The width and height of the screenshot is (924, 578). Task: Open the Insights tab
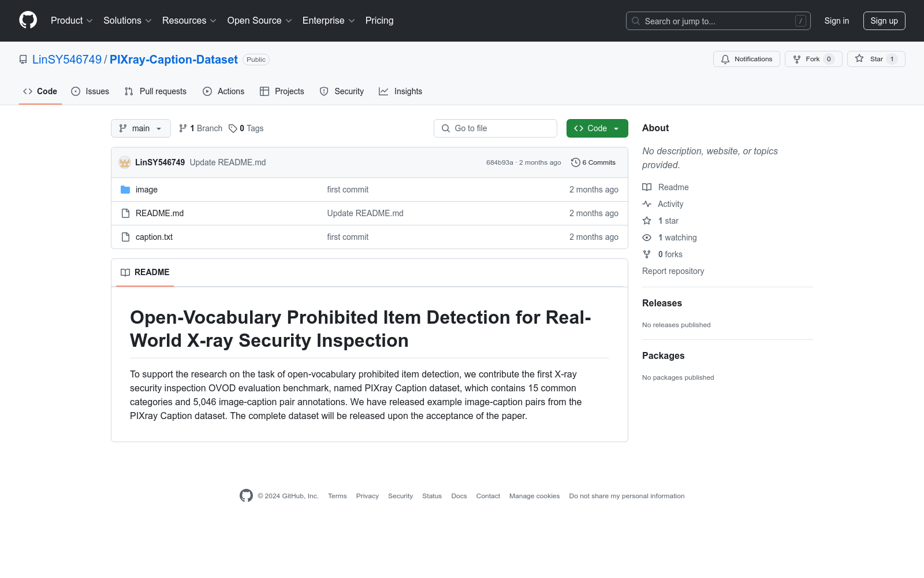point(400,91)
